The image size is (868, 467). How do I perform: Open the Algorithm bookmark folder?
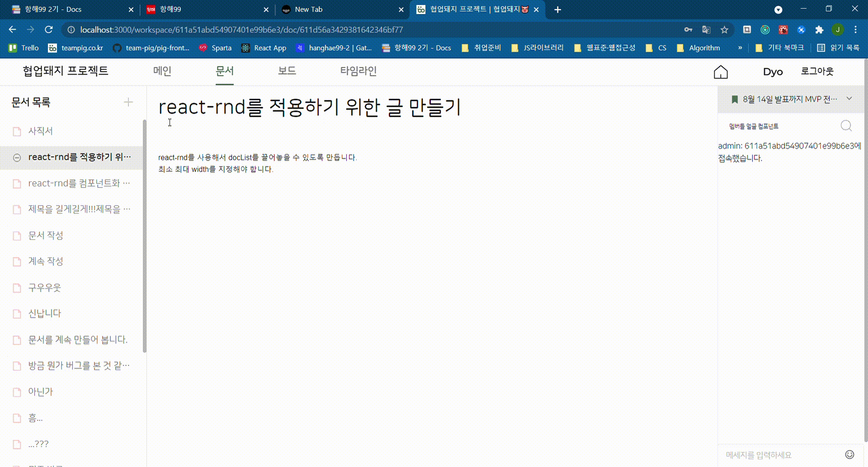pyautogui.click(x=698, y=48)
